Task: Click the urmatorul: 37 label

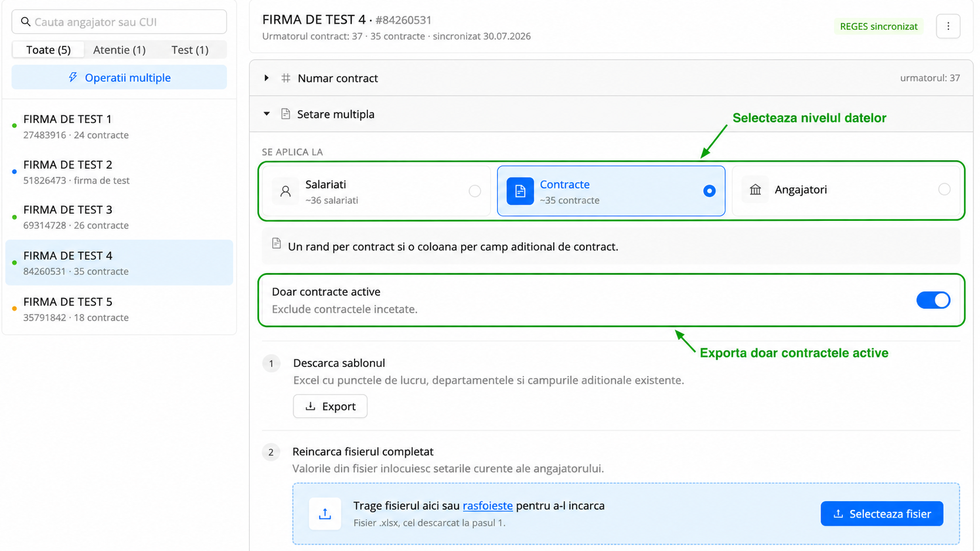Action: (930, 78)
